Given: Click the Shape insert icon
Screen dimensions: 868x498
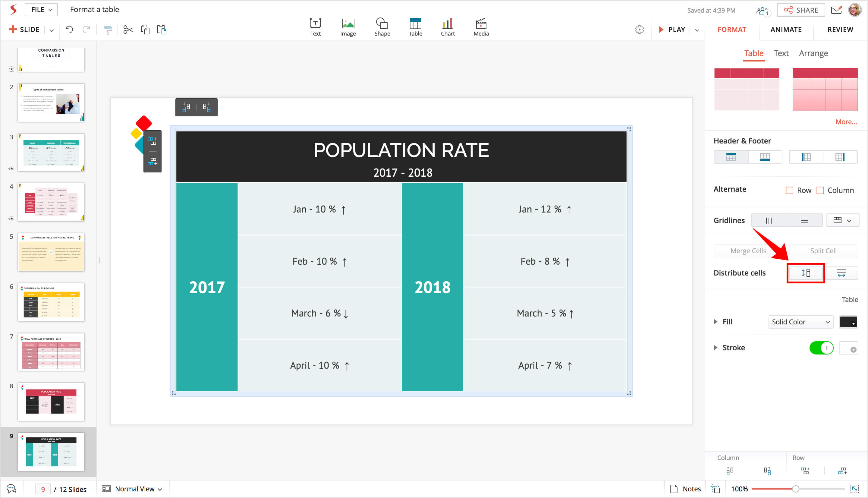Looking at the screenshot, I should pos(382,27).
